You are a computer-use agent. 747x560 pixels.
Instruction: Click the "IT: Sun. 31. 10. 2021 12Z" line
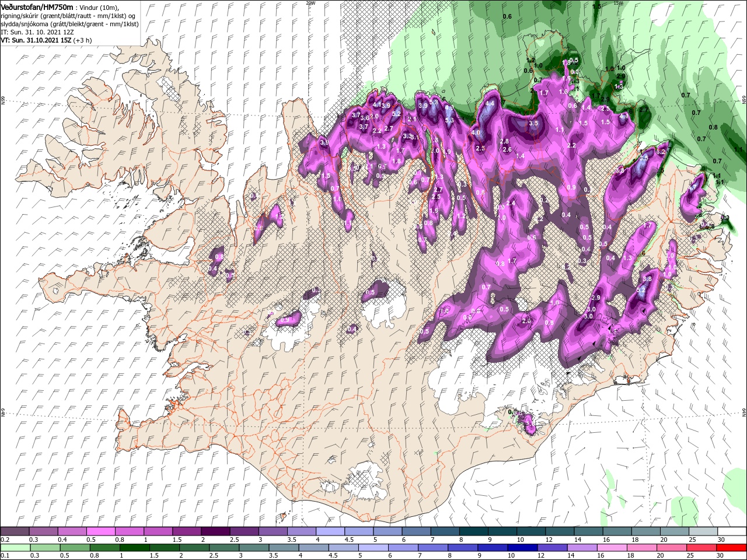click(x=37, y=32)
